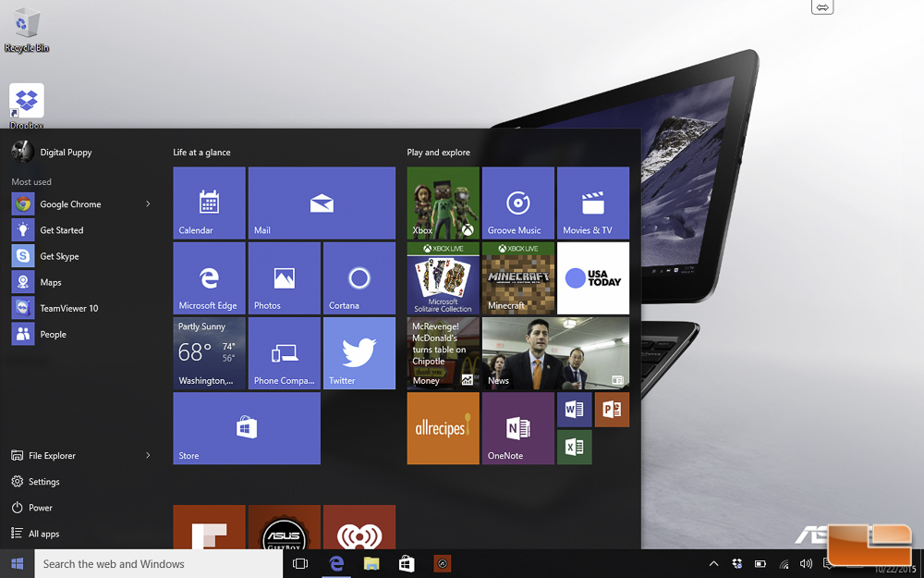Open the Microsoft Solitaire Collection tile

click(444, 277)
